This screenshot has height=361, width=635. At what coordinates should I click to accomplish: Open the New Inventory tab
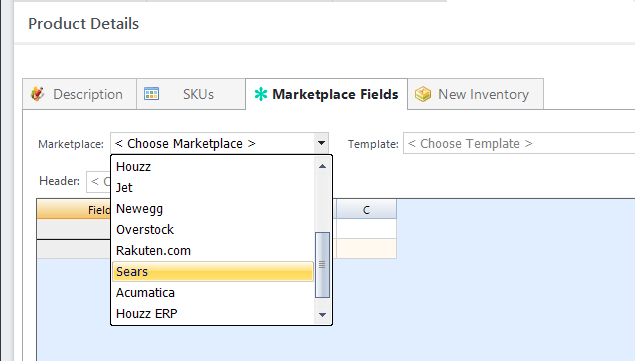[x=475, y=94]
